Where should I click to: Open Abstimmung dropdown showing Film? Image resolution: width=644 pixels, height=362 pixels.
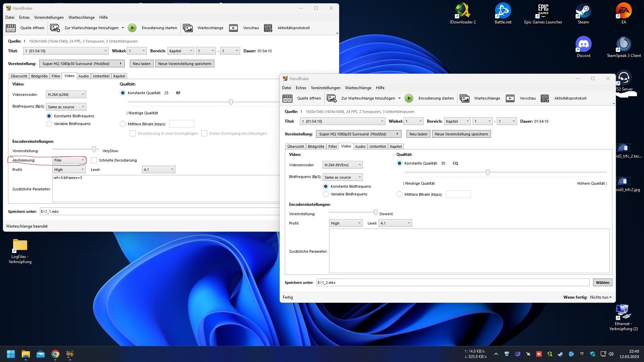pyautogui.click(x=69, y=160)
